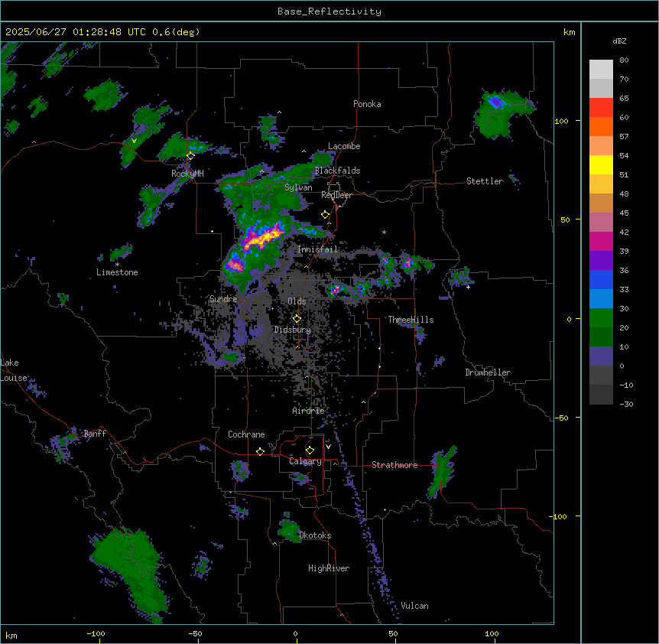The width and height of the screenshot is (659, 644).
Task: Click the Didsbury town label
Action: point(293,330)
